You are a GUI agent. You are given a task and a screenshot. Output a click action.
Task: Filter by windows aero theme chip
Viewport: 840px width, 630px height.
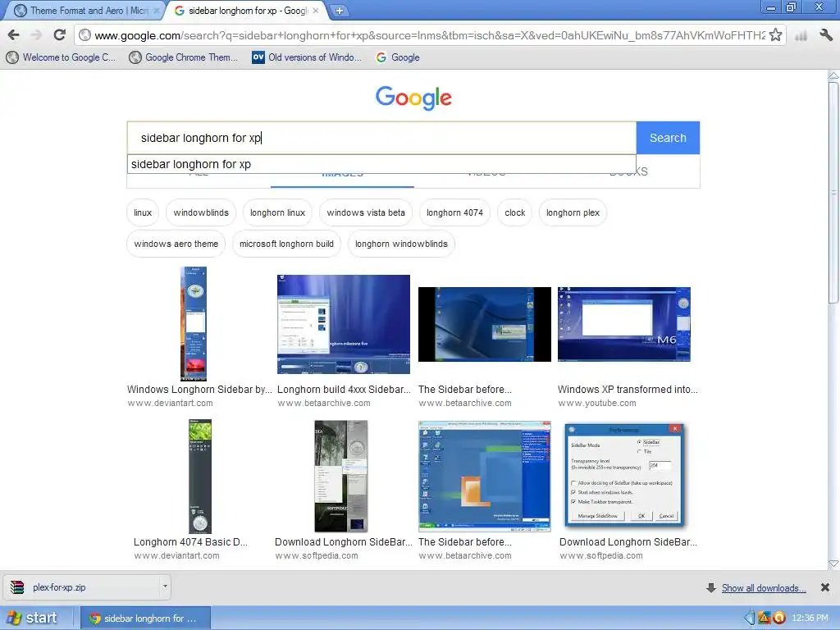(x=176, y=244)
